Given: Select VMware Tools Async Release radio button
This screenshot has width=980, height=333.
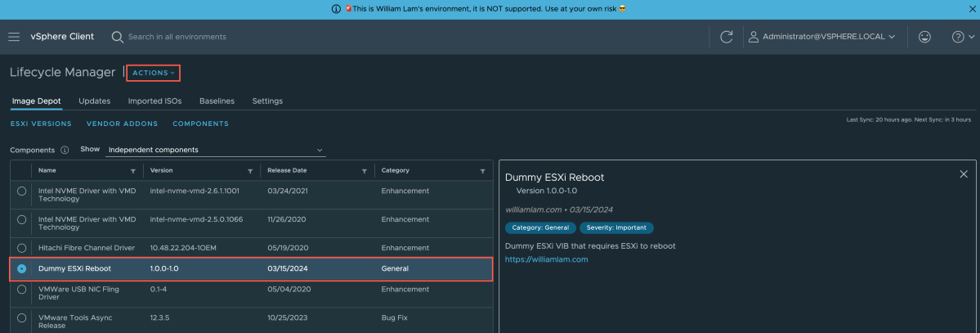Looking at the screenshot, I should click(x=22, y=318).
